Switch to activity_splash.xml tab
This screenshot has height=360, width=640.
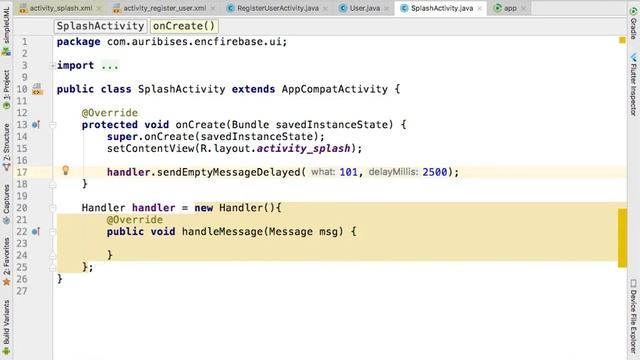coord(61,8)
